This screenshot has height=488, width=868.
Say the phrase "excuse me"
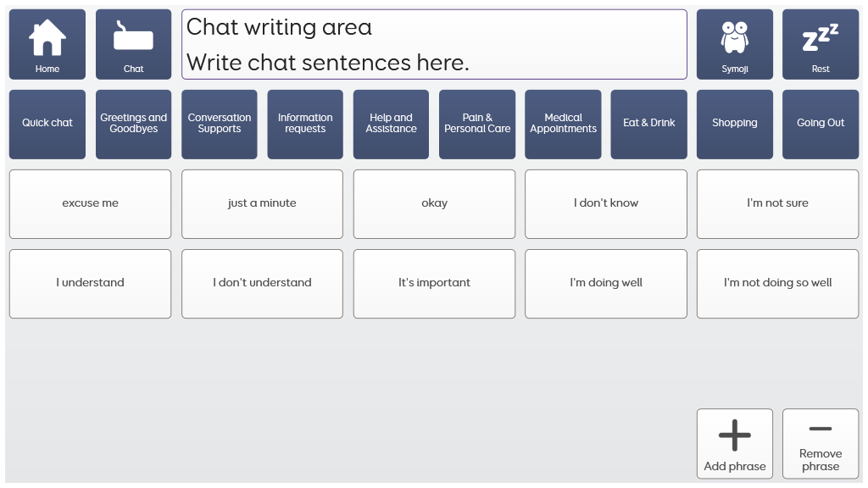(90, 204)
